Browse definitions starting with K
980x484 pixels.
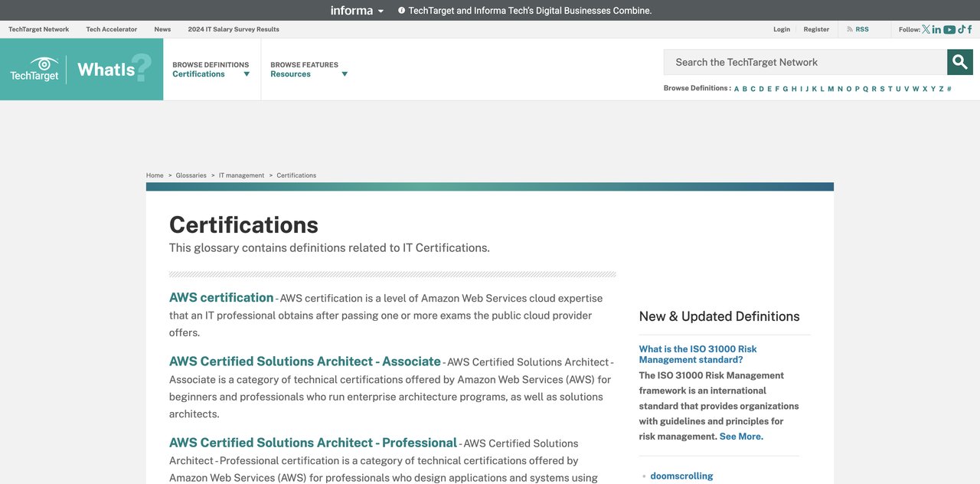[815, 89]
